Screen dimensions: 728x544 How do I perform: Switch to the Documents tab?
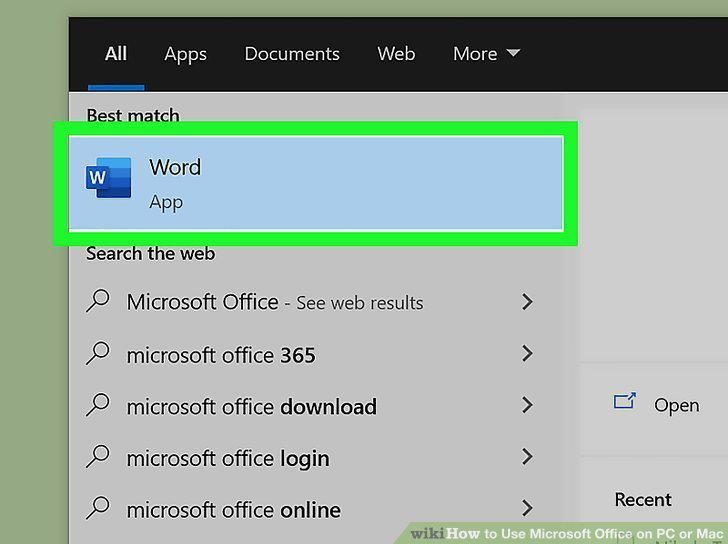tap(292, 54)
